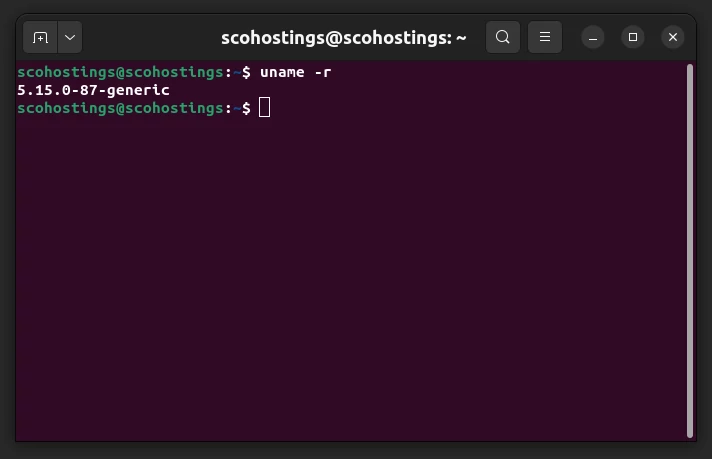The image size is (712, 459).
Task: Minimize the terminal window
Action: tap(593, 37)
